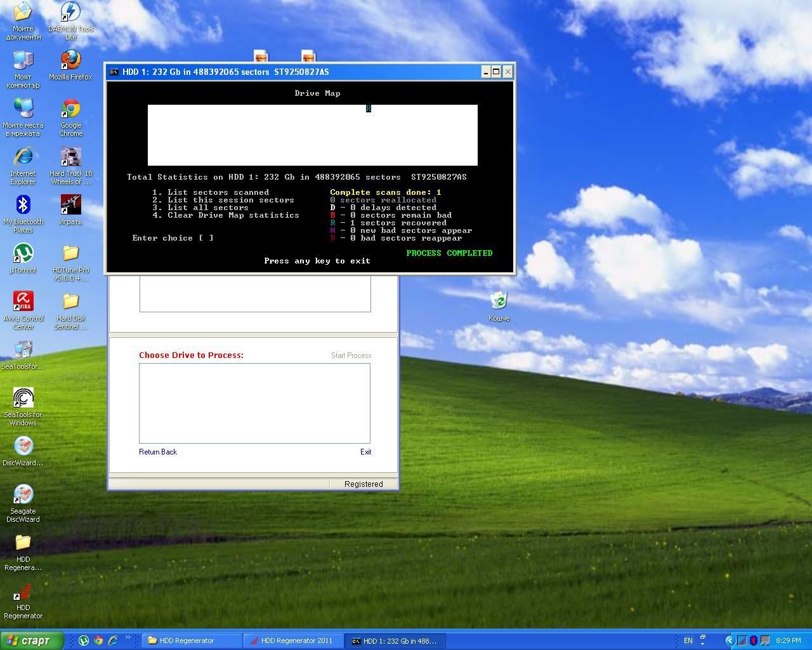Click the EN language indicator in taskbar
Screen dimensions: 812x650
(688, 640)
